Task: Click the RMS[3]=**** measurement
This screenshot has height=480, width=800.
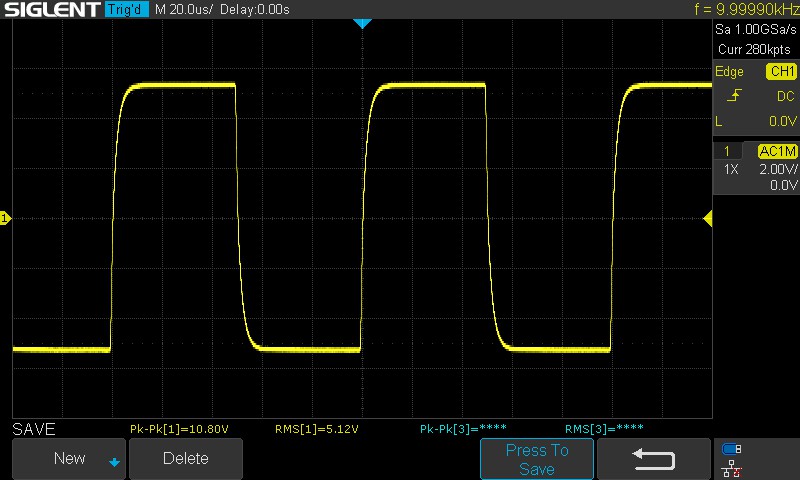Action: click(604, 429)
